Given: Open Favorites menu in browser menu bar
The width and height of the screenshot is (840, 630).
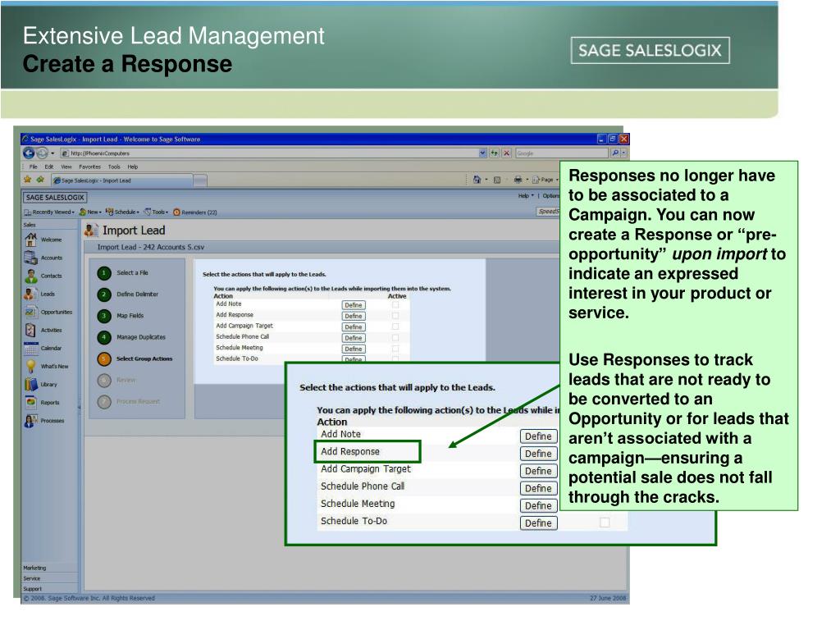Looking at the screenshot, I should click(89, 167).
